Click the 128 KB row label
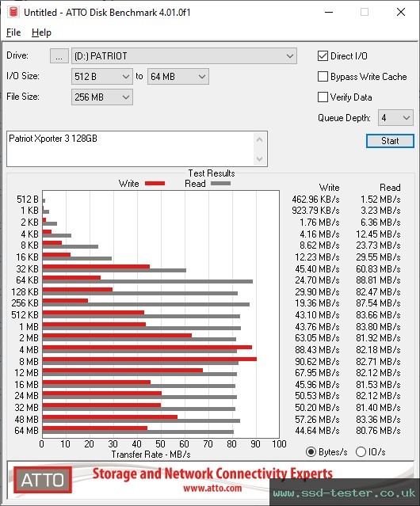This screenshot has height=506, width=420. (x=25, y=292)
